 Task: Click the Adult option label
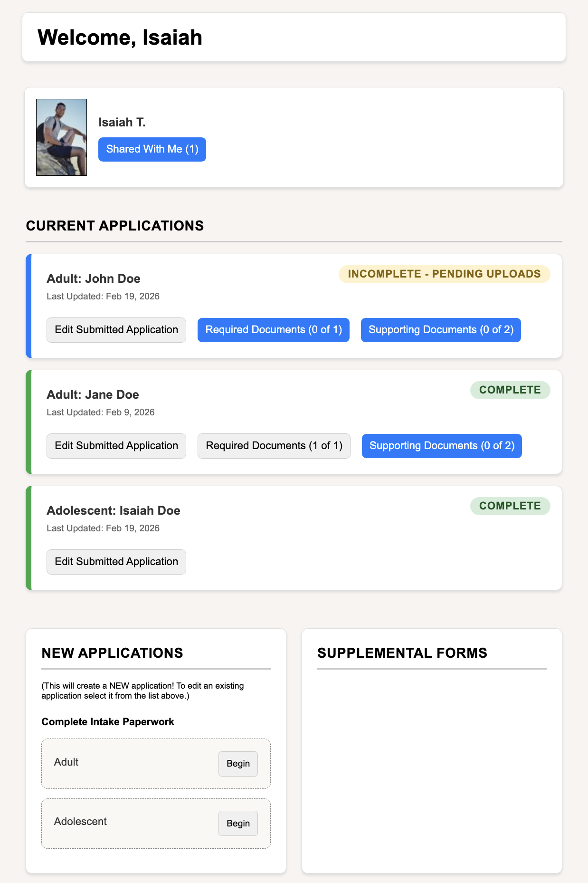tap(66, 762)
